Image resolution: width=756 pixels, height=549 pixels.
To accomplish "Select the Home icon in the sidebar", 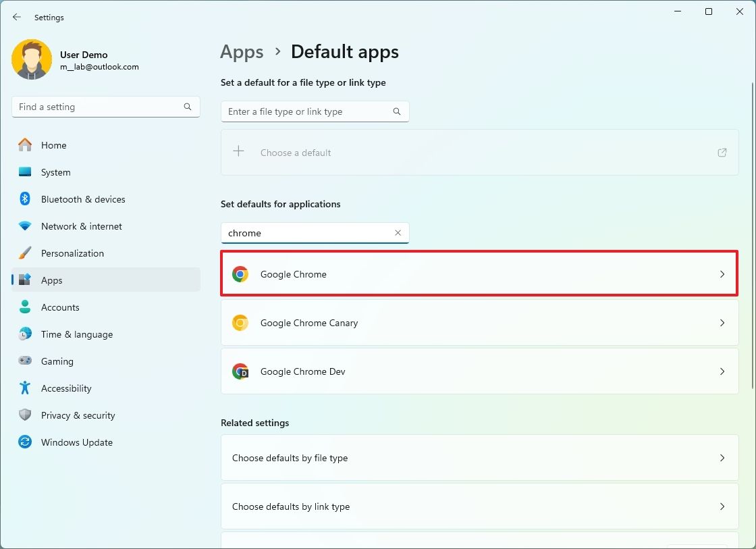I will 25,145.
